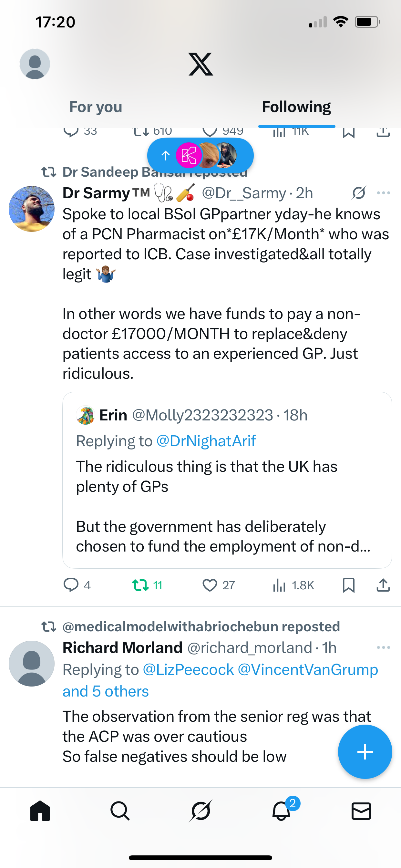Tap the X logo at top

coord(200,64)
